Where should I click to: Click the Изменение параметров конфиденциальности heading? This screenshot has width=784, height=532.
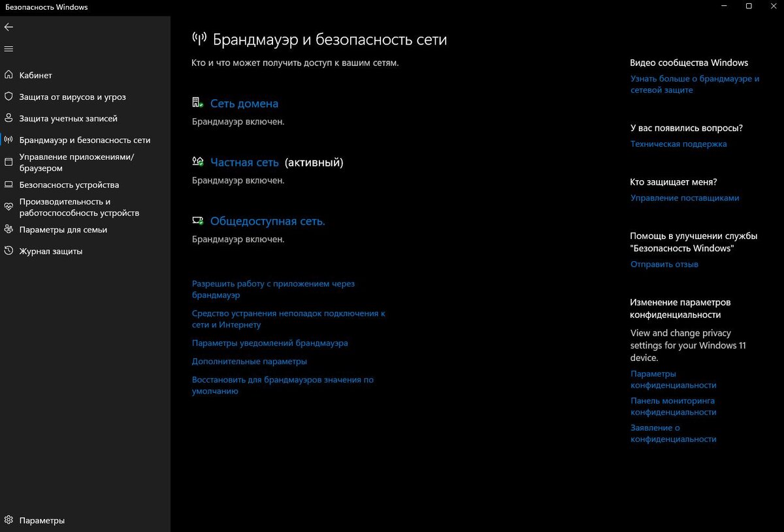tap(680, 308)
